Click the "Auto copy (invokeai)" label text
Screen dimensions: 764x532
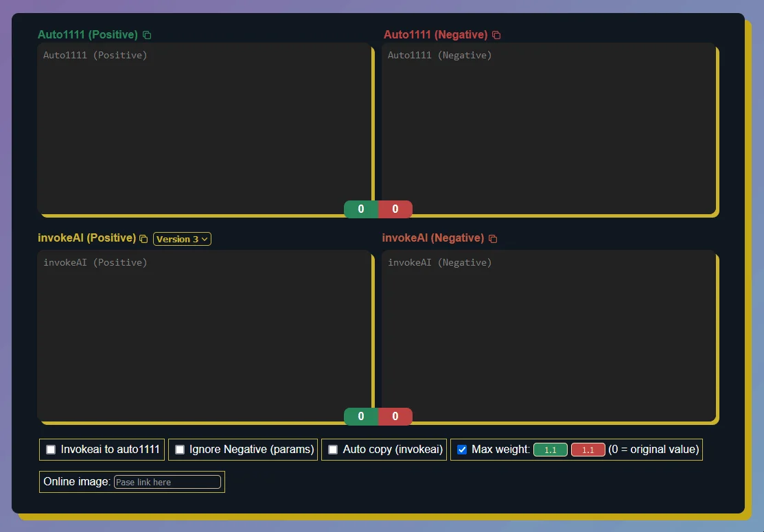click(x=393, y=449)
